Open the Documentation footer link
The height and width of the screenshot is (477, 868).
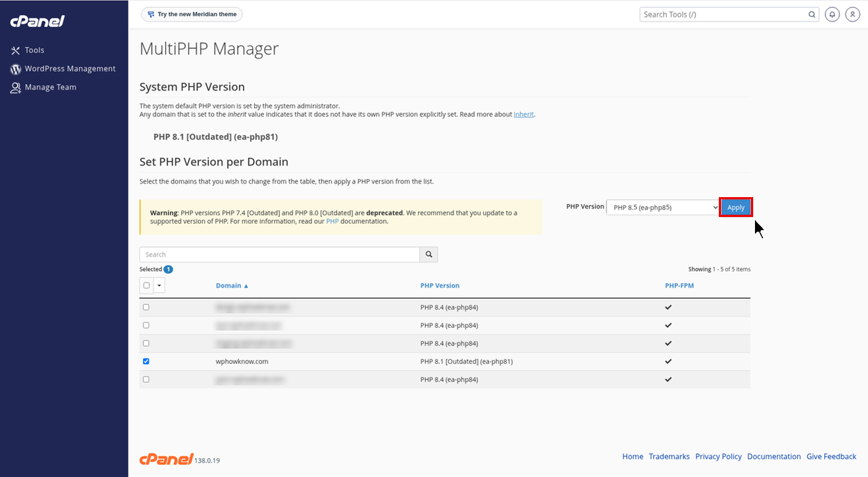[x=774, y=457]
